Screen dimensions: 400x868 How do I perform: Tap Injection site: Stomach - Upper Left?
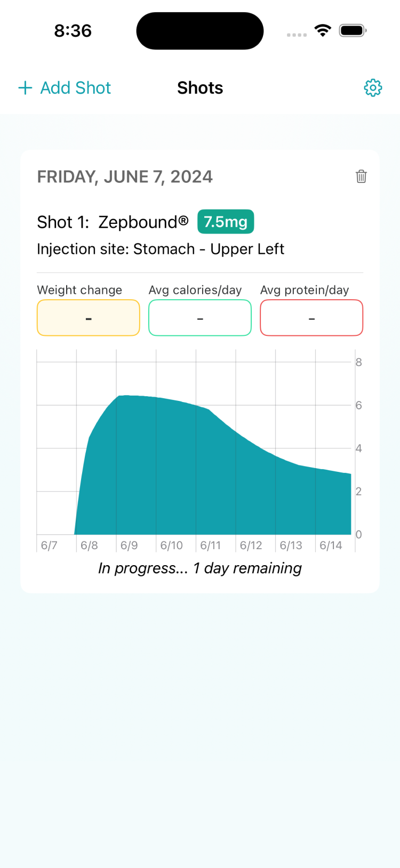(161, 249)
